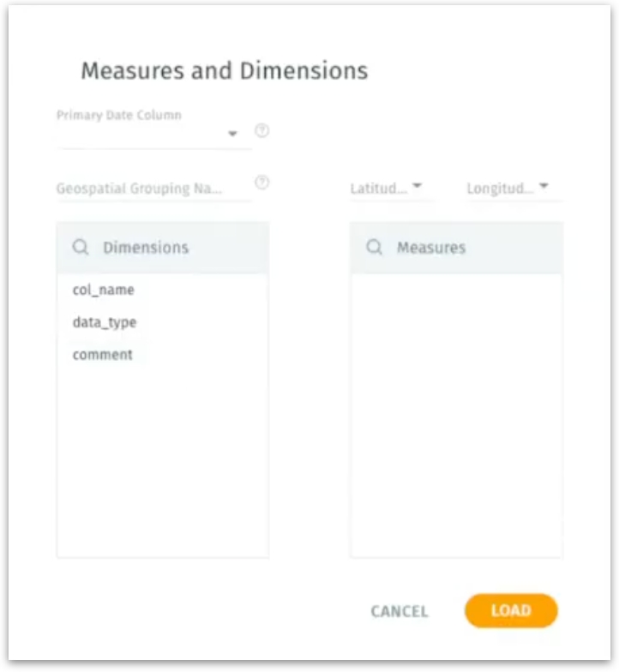This screenshot has width=619, height=672.
Task: Click into the Measures search box
Action: pos(467,248)
